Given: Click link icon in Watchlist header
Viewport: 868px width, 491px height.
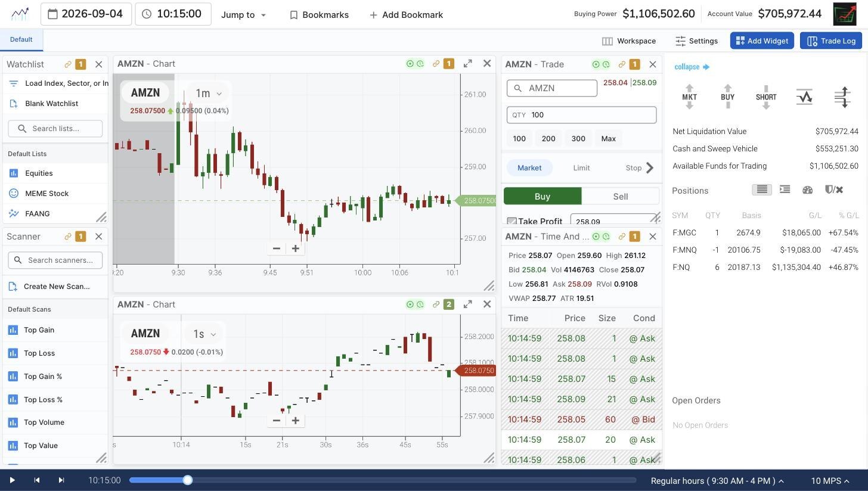Looking at the screenshot, I should [68, 64].
